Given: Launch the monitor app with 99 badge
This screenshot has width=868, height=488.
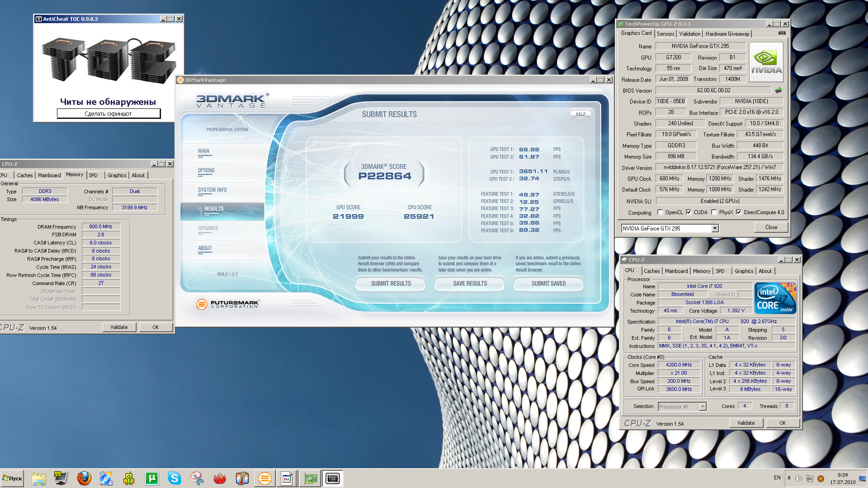Looking at the screenshot, I should (61, 479).
